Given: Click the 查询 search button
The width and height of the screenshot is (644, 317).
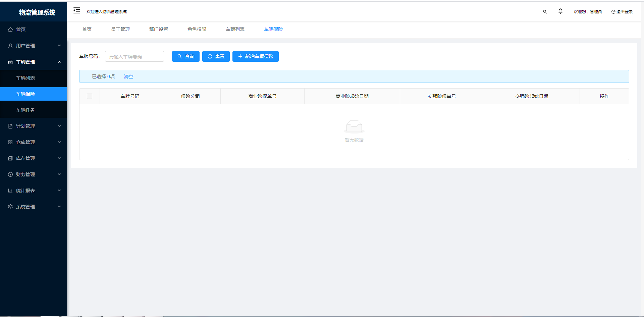Looking at the screenshot, I should [186, 56].
